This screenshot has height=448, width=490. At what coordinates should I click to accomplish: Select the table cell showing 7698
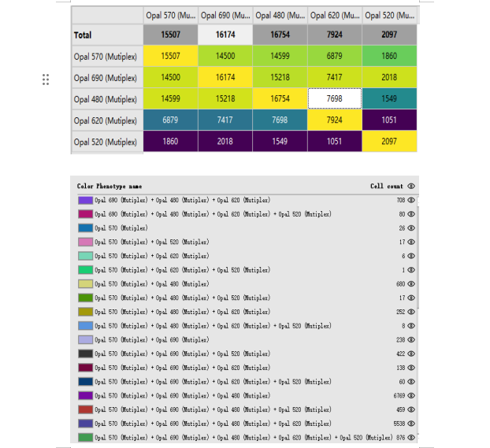pyautogui.click(x=335, y=99)
